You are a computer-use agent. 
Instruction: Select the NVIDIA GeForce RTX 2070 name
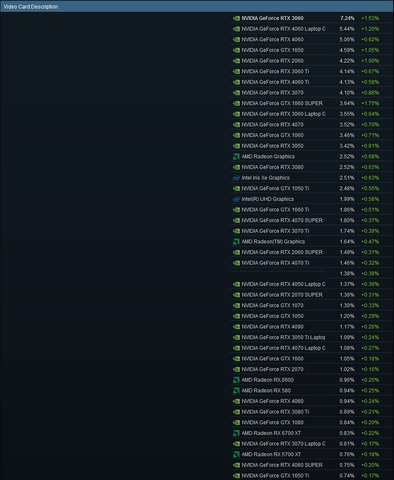tap(272, 369)
